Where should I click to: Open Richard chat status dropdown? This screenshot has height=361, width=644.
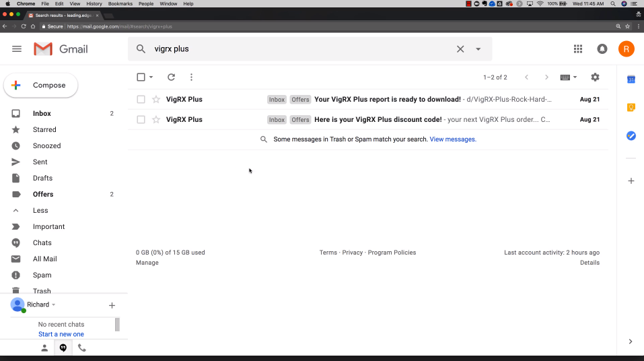pos(41,304)
